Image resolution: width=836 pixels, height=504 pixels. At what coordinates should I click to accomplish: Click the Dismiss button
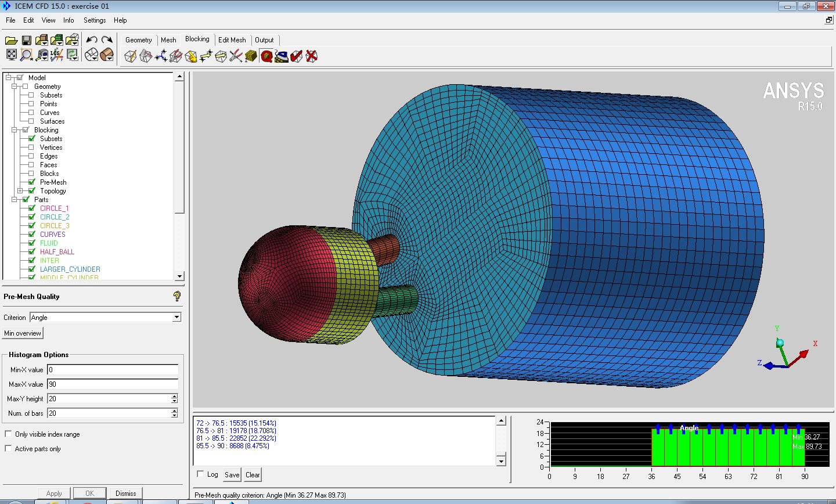click(x=125, y=494)
